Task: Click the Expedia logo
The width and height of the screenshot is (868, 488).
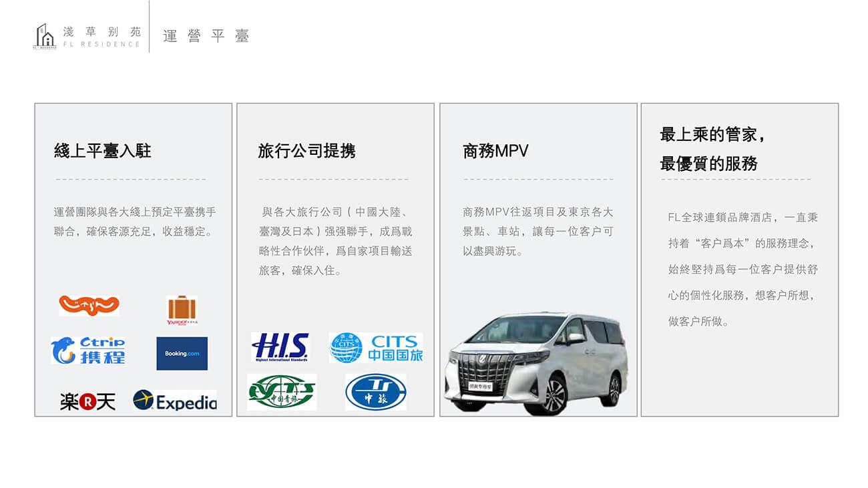Action: (175, 401)
